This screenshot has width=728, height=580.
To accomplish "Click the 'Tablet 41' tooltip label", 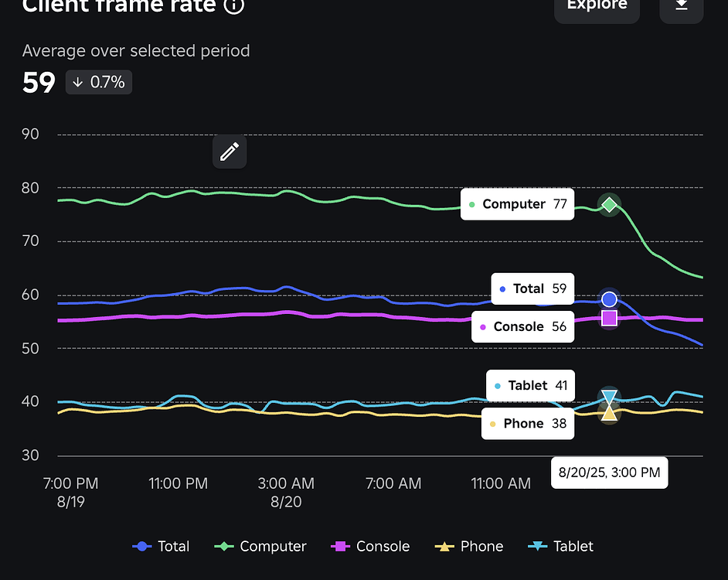I will (530, 385).
